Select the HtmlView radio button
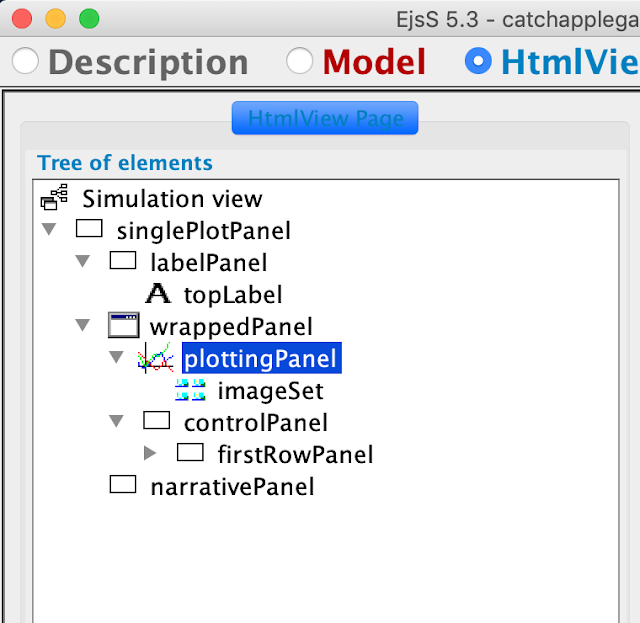 tap(478, 62)
